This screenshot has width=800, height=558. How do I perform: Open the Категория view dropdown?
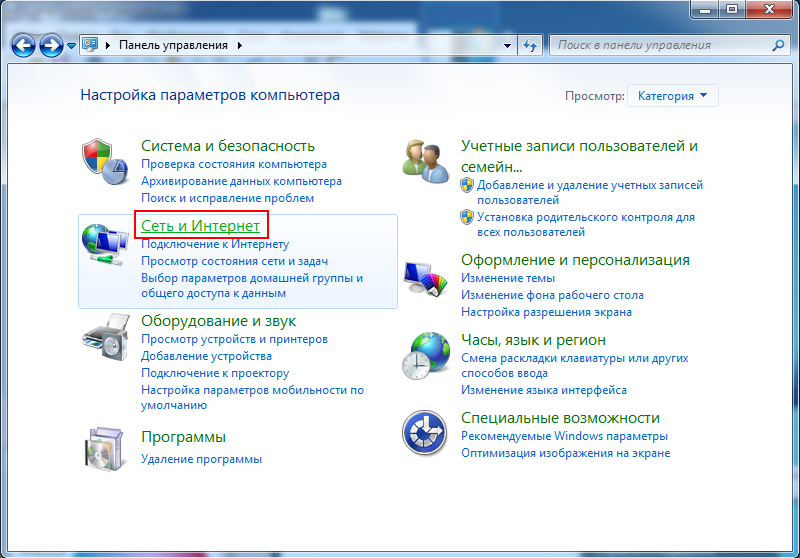pos(672,96)
